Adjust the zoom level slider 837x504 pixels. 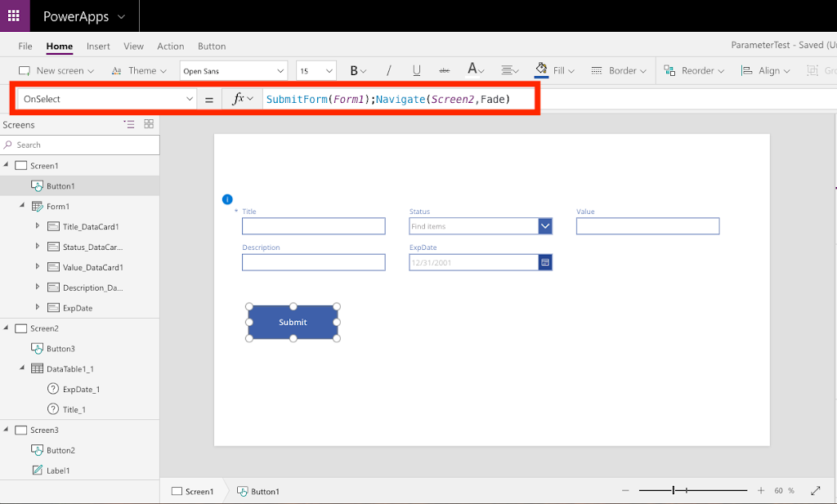pyautogui.click(x=674, y=490)
